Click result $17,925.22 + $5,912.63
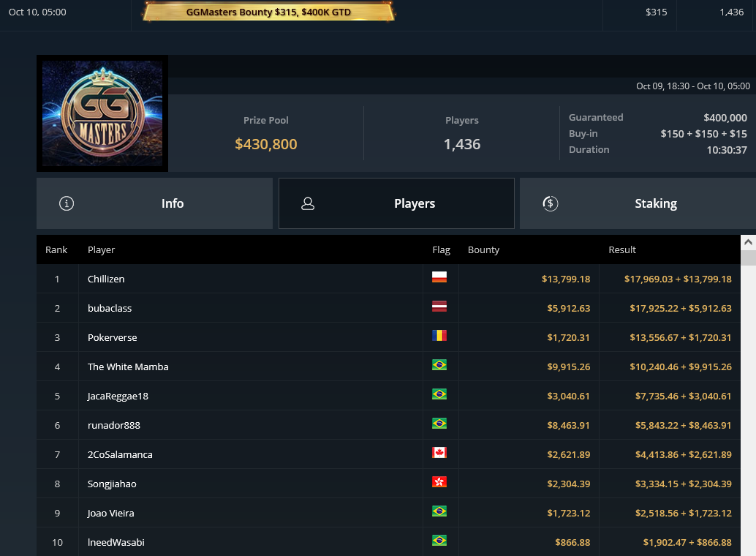This screenshot has width=756, height=556. 681,309
